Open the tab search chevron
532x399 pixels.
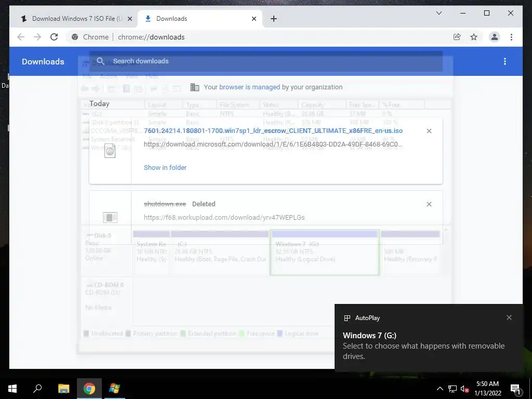coord(438,13)
